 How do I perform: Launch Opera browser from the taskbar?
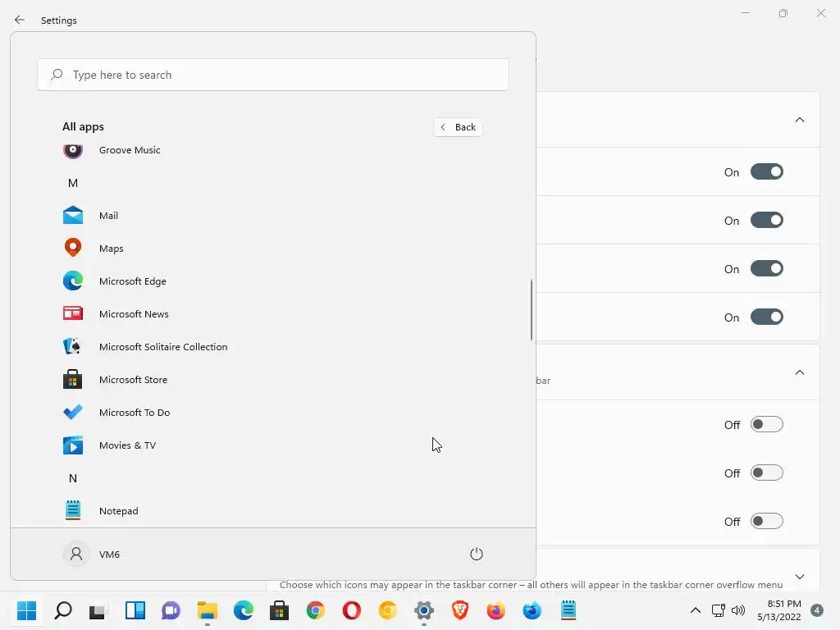pyautogui.click(x=351, y=610)
